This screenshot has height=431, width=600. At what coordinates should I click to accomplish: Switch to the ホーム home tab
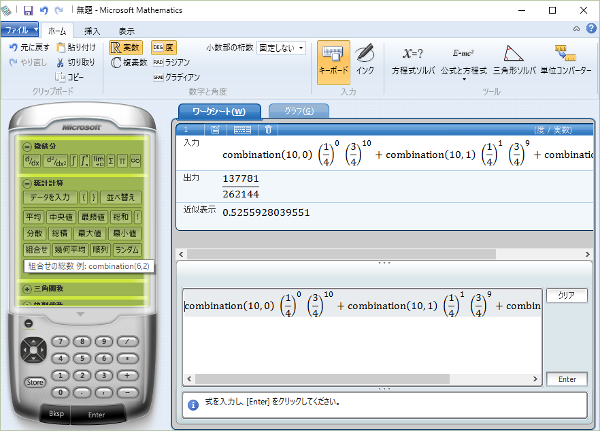tap(57, 31)
